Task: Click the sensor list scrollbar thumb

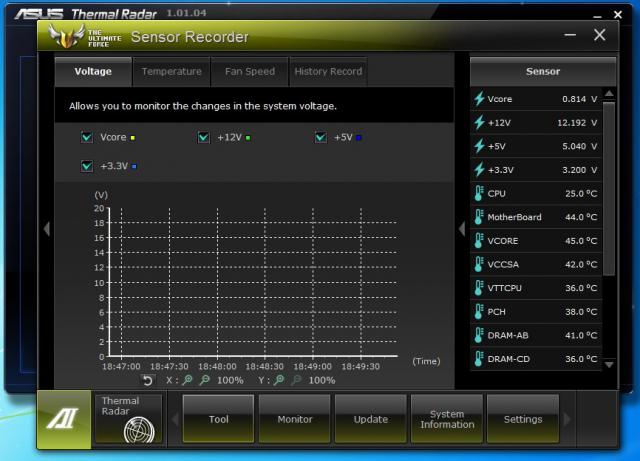Action: 609,189
